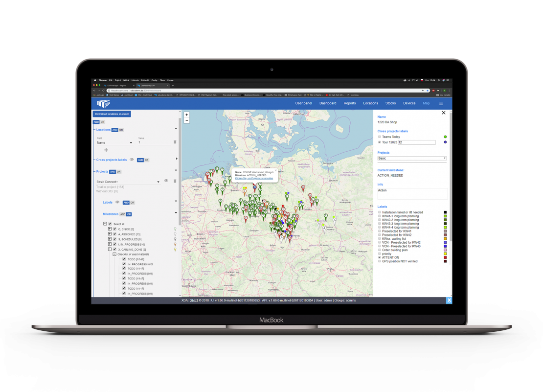
Task: Open the hamburger menu in header
Action: click(x=441, y=104)
